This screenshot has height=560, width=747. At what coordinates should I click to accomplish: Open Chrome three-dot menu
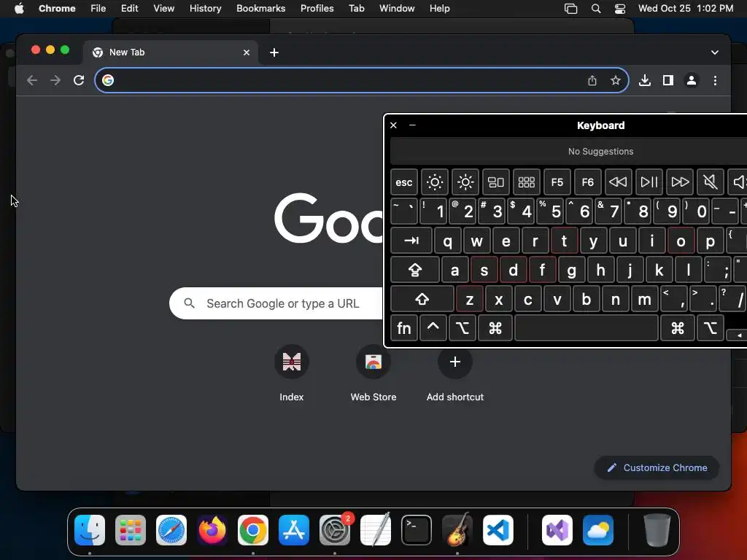[715, 80]
